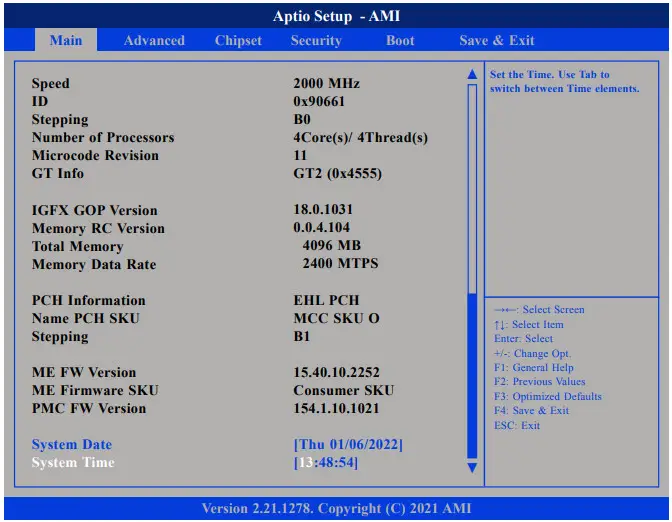Image resolution: width=672 pixels, height=522 pixels.
Task: Select the System Time label
Action: 73,463
